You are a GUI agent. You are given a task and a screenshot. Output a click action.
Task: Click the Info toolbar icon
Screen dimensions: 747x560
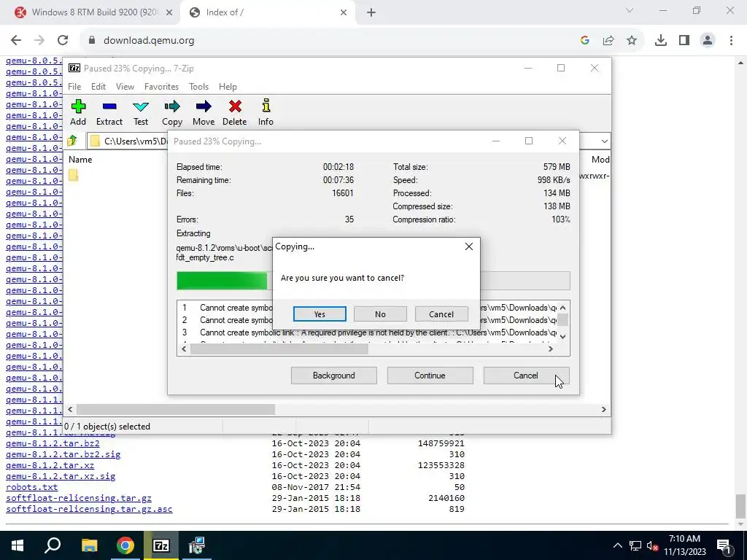coord(266,113)
